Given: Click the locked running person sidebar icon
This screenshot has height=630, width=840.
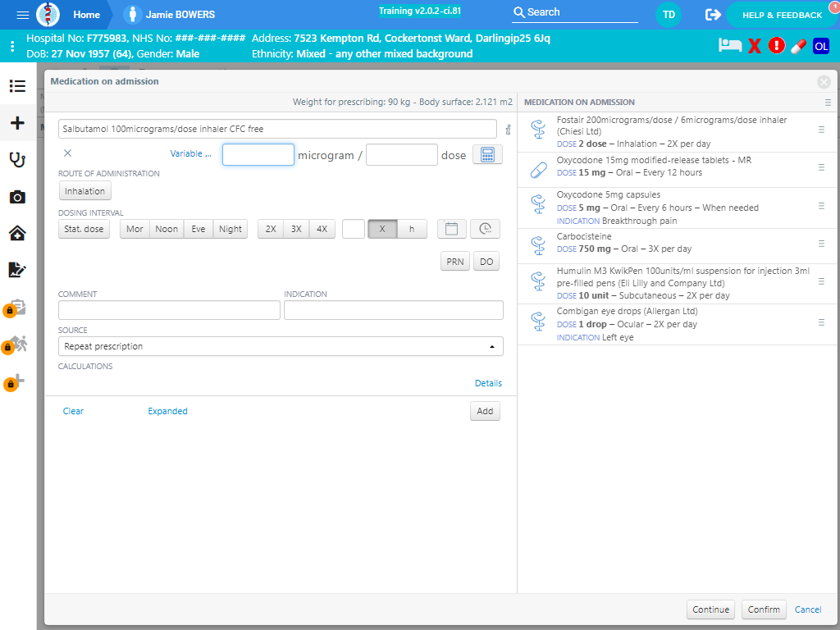Looking at the screenshot, I should (x=15, y=345).
